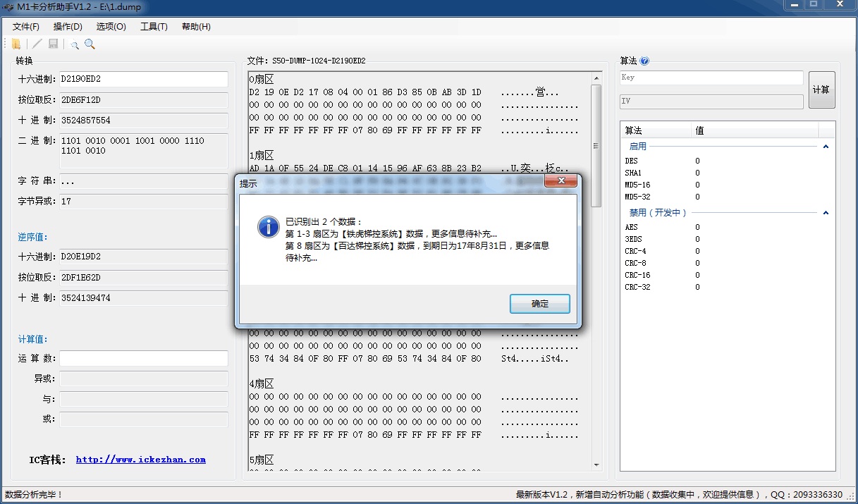This screenshot has height=504, width=858.
Task: Click the 计算 button
Action: coord(821,90)
